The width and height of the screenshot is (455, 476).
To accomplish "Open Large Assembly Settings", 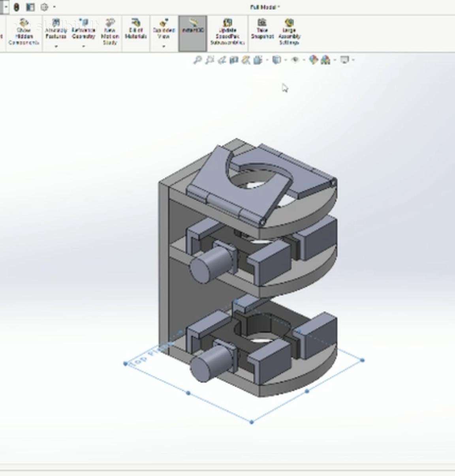I will (x=289, y=32).
